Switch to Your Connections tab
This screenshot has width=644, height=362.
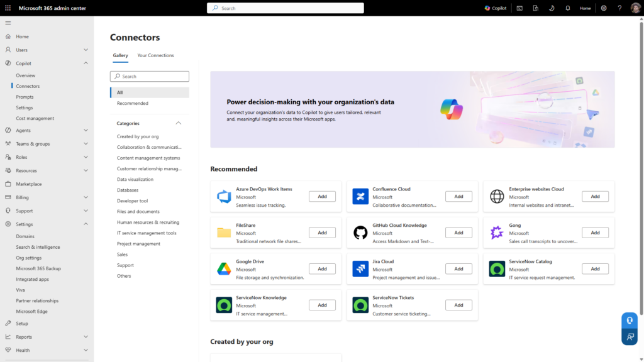[155, 55]
